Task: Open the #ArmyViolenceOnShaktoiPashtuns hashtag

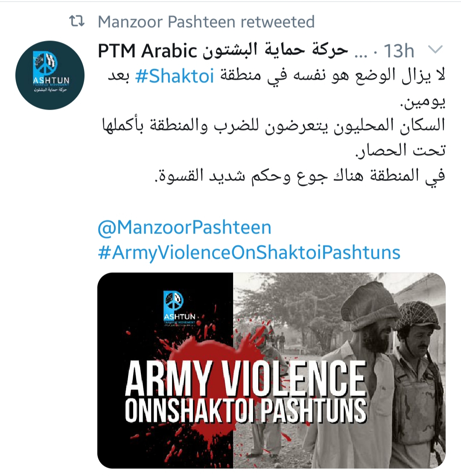Action: (x=249, y=253)
